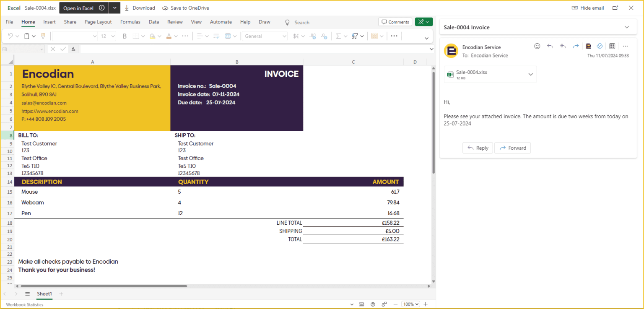Toggle the Comments pane

(x=395, y=21)
